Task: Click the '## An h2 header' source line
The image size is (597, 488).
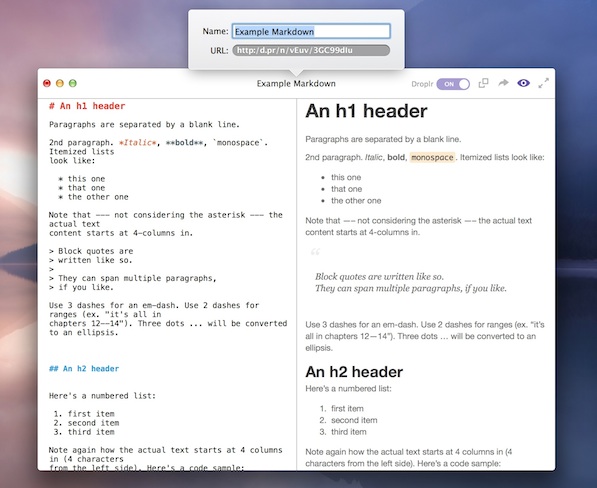Action: [x=84, y=368]
